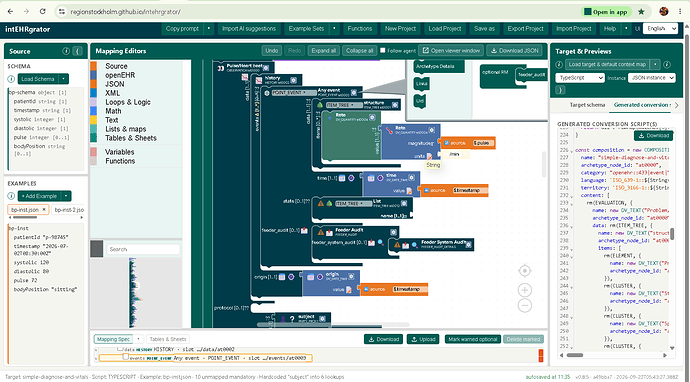Open Example Sets dropdown arrow
This screenshot has height=382, width=690.
(334, 29)
